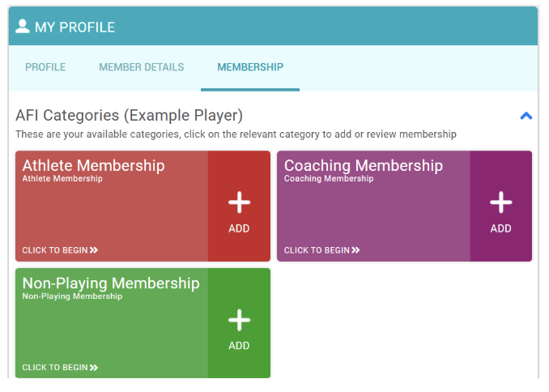This screenshot has width=549, height=392.
Task: Collapse the AFI Categories section
Action: click(x=526, y=116)
